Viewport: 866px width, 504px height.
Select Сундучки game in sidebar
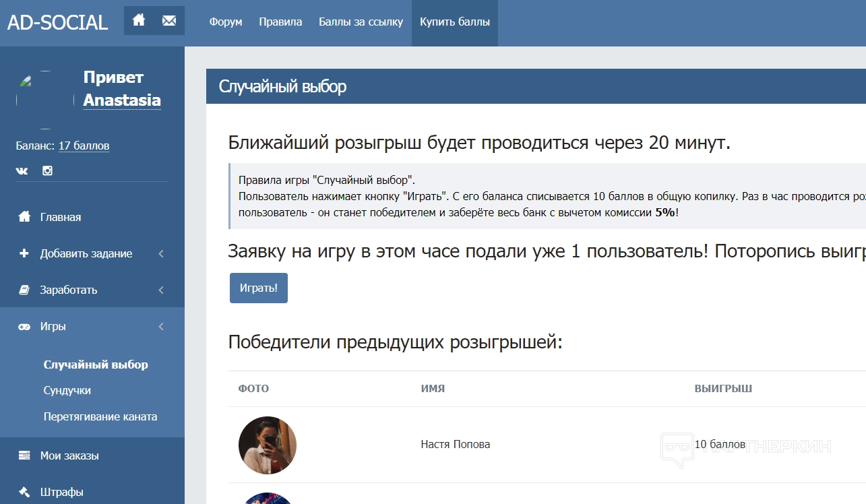[x=67, y=391]
